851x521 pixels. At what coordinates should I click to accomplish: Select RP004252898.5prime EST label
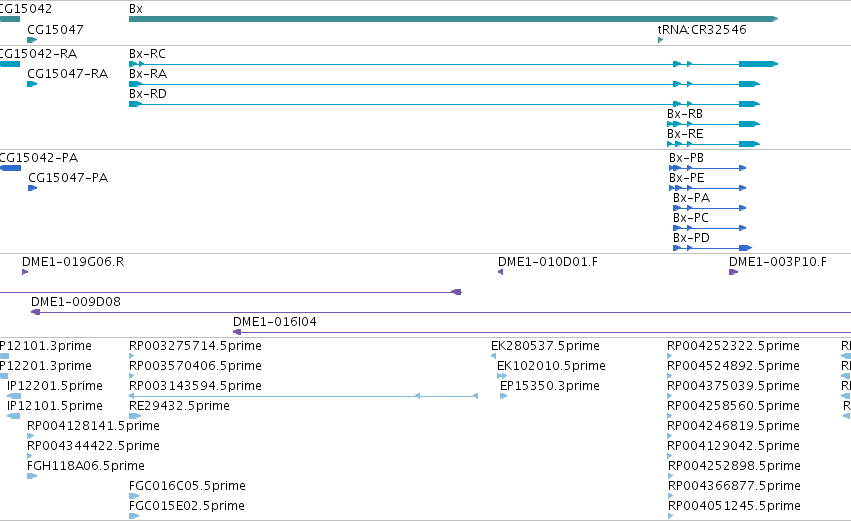(x=734, y=467)
